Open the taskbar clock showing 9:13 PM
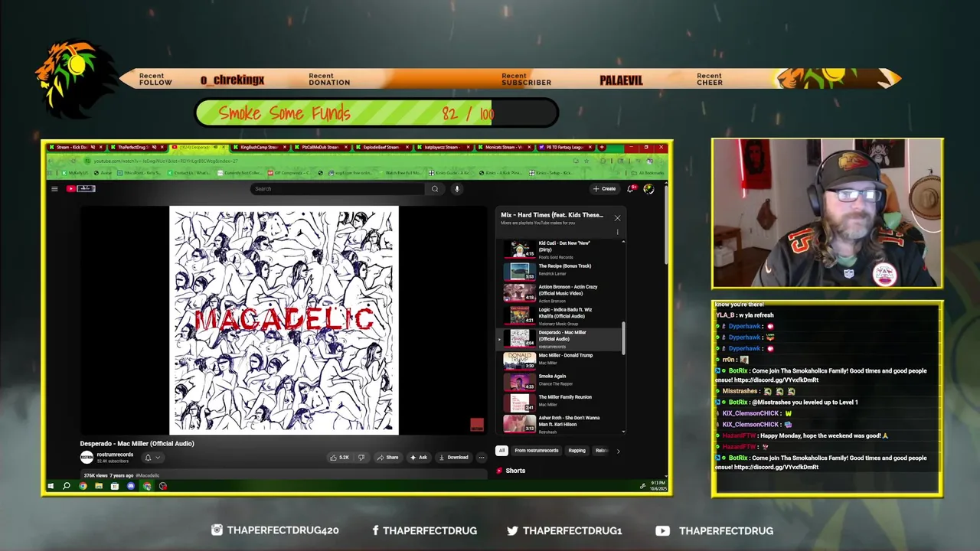This screenshot has height=551, width=980. pyautogui.click(x=658, y=486)
